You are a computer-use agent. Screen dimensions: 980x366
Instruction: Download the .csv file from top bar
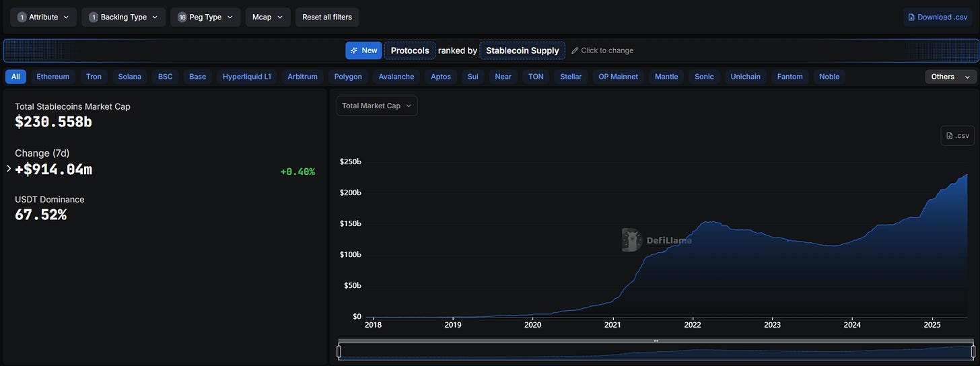938,17
